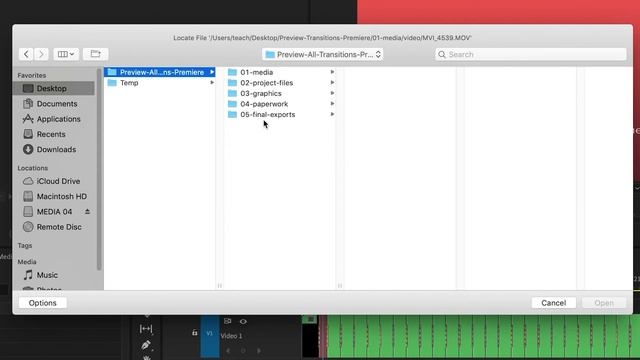Expand arrow beside 01-media
Viewport: 640px width, 360px height.
coord(332,72)
